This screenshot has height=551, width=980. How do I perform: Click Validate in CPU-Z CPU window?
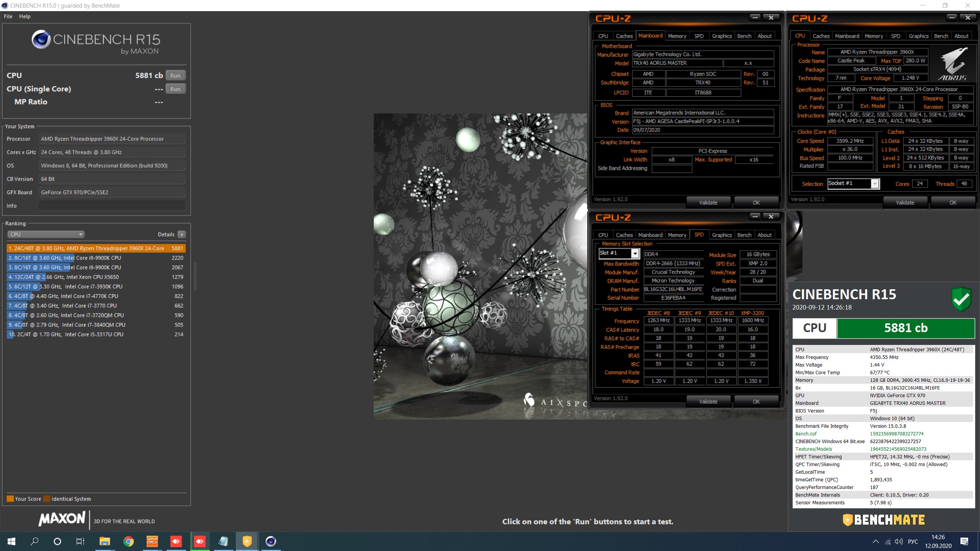(x=905, y=202)
